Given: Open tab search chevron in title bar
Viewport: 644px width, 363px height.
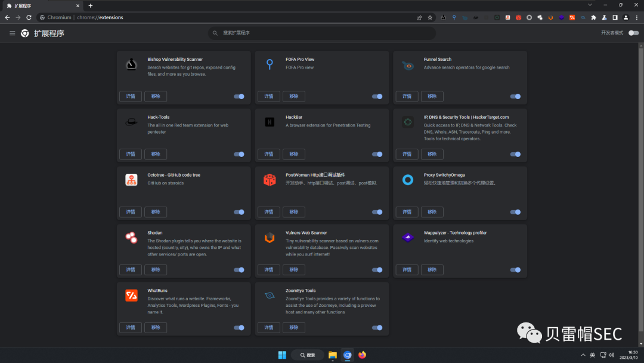Looking at the screenshot, I should point(590,5).
